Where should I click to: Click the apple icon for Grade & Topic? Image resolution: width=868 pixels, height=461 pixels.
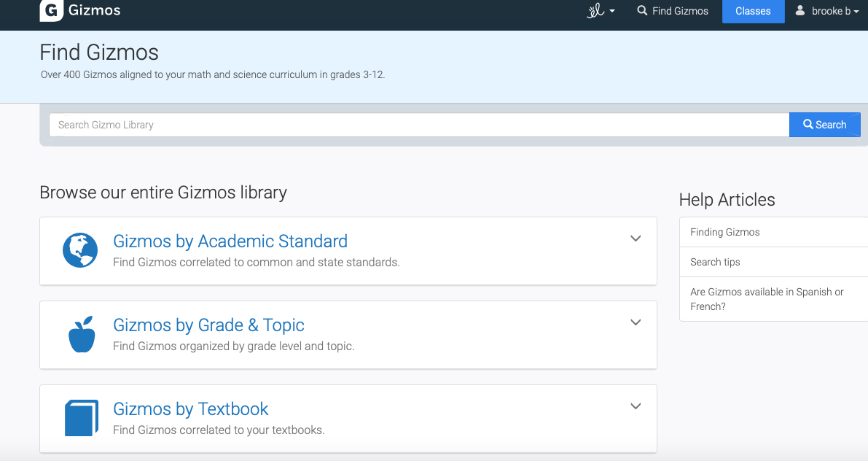(82, 334)
